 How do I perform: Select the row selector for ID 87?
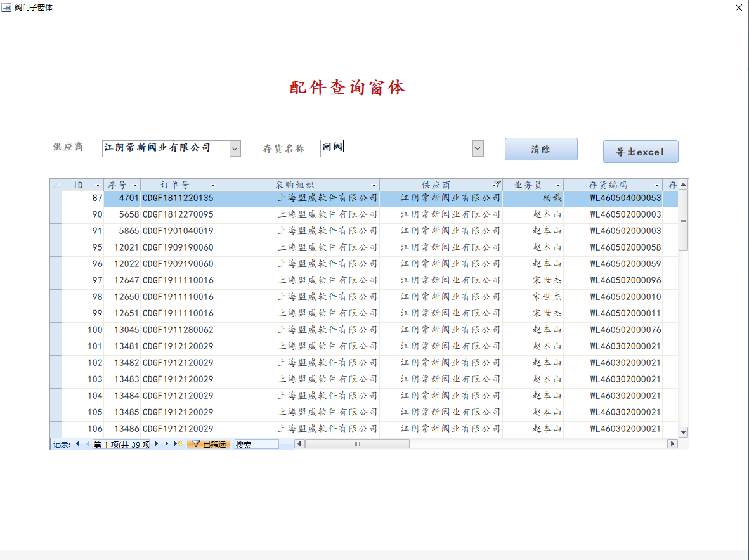56,199
